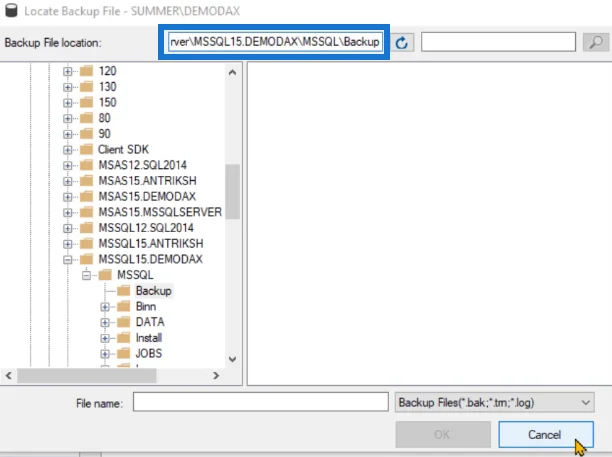612x457 pixels.
Task: Collapse the MSSQL subfolder node
Action: (x=86, y=276)
